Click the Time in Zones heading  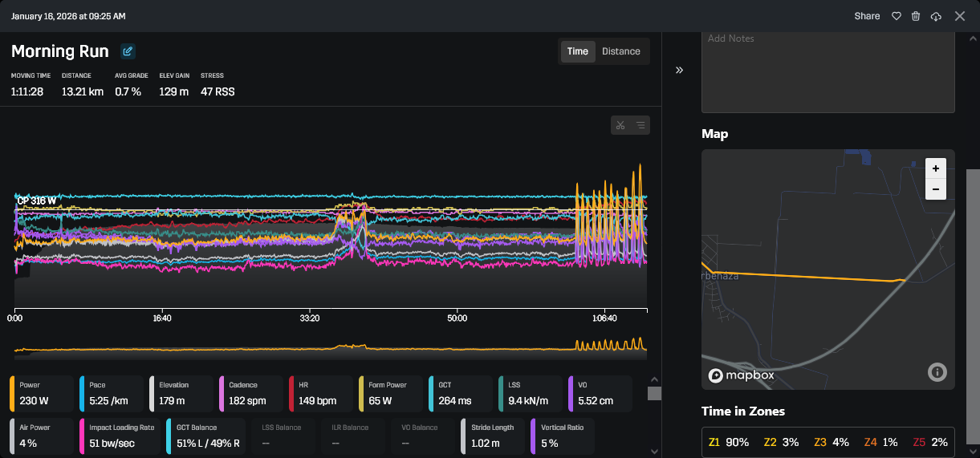pyautogui.click(x=743, y=411)
